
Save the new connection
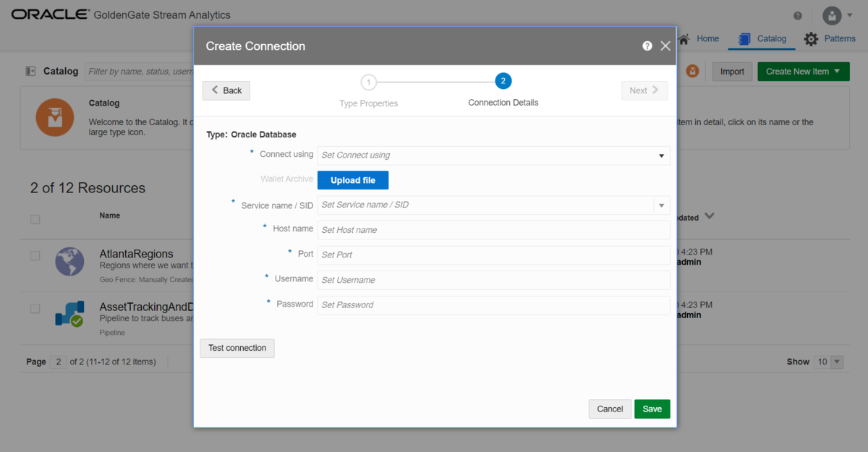pos(652,409)
